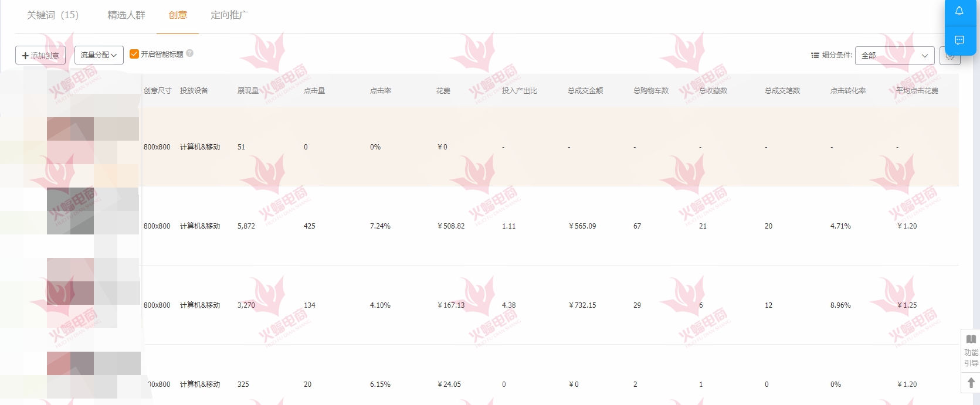980x405 pixels.
Task: Click the notification bell icon
Action: click(959, 11)
